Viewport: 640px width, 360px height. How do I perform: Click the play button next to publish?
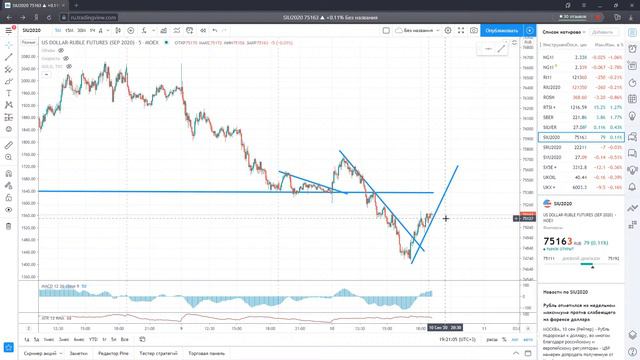[529, 31]
